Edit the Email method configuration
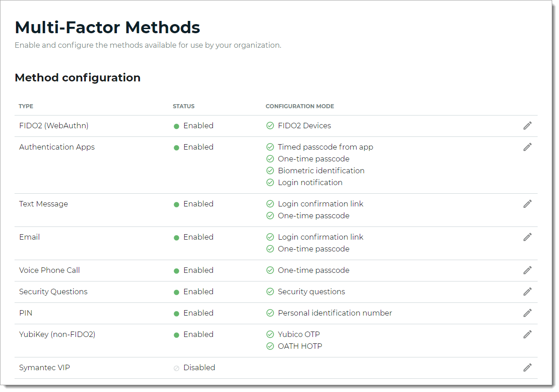Image resolution: width=559 pixels, height=392 pixels. 527,237
